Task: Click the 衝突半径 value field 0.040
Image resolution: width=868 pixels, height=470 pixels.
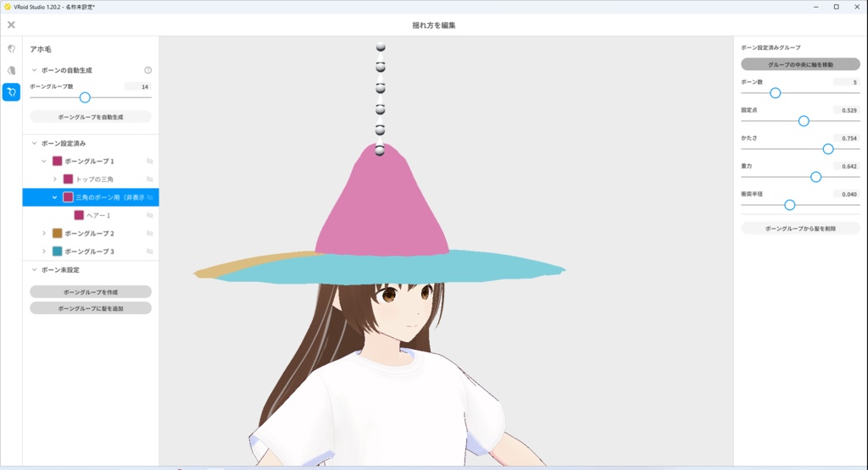Action: click(x=847, y=195)
